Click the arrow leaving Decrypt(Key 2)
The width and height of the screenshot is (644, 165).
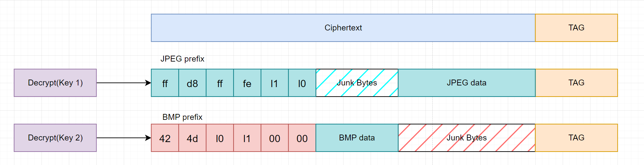123,138
